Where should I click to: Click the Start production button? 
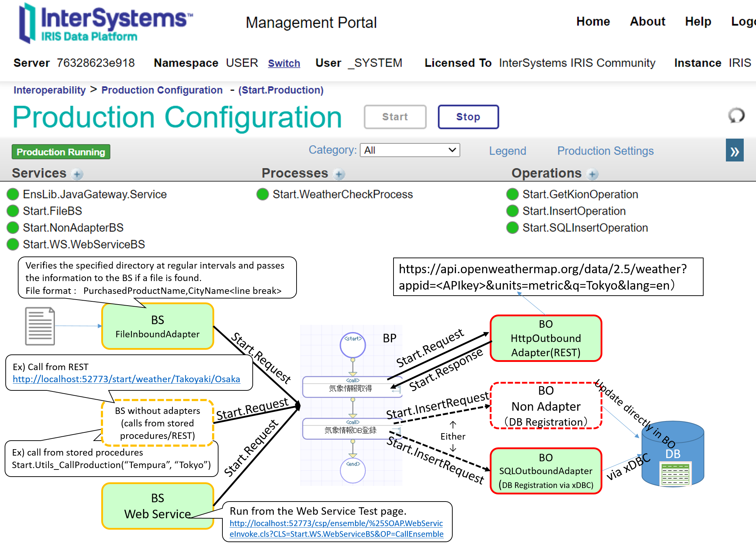coord(395,117)
